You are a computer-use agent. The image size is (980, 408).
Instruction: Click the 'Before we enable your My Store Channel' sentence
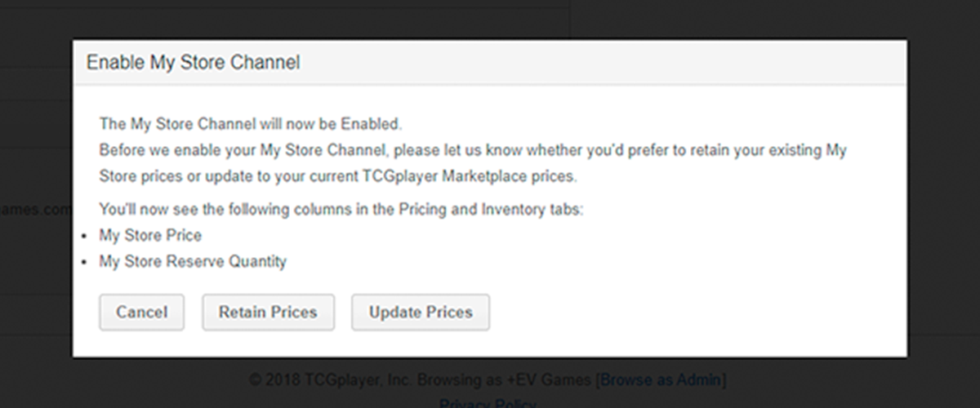click(x=473, y=163)
